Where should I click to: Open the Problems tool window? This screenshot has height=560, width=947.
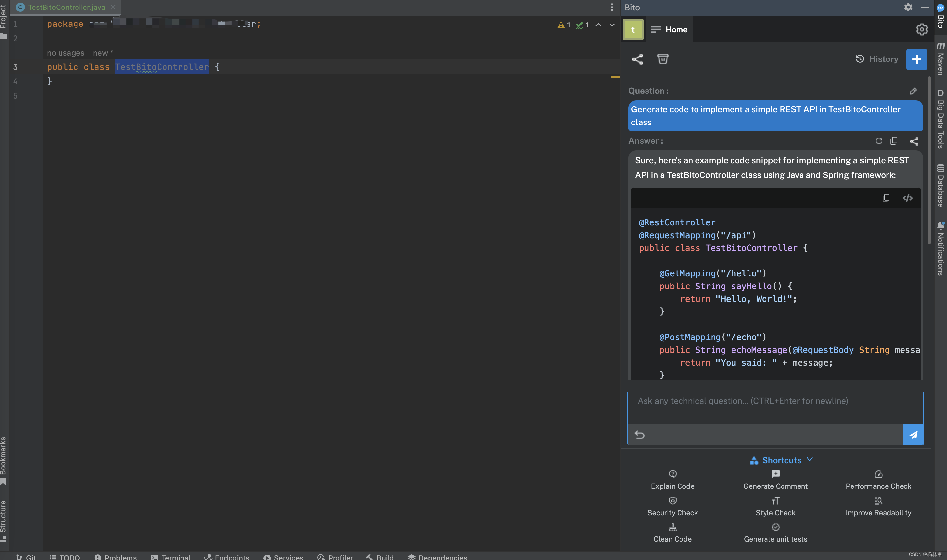point(115,557)
